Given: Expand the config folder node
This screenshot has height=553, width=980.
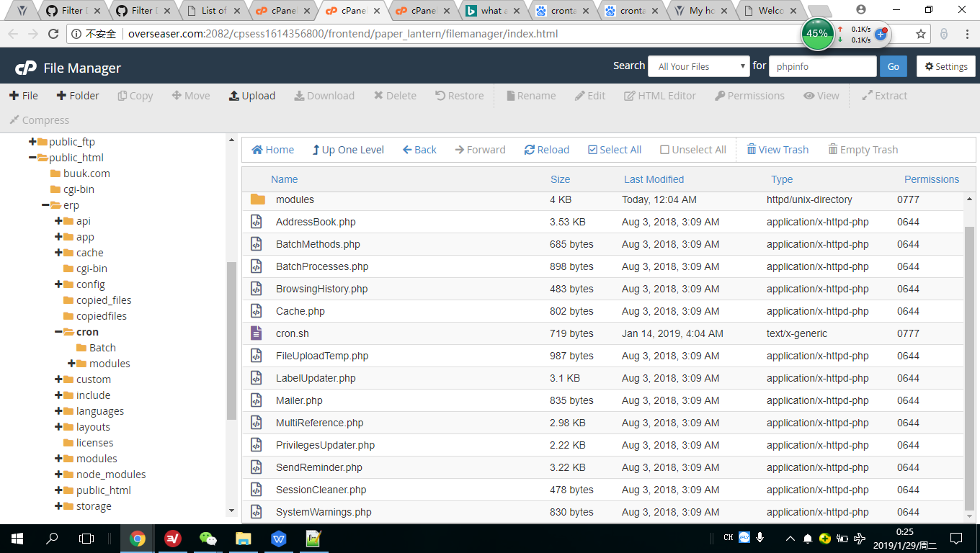Looking at the screenshot, I should [x=58, y=284].
